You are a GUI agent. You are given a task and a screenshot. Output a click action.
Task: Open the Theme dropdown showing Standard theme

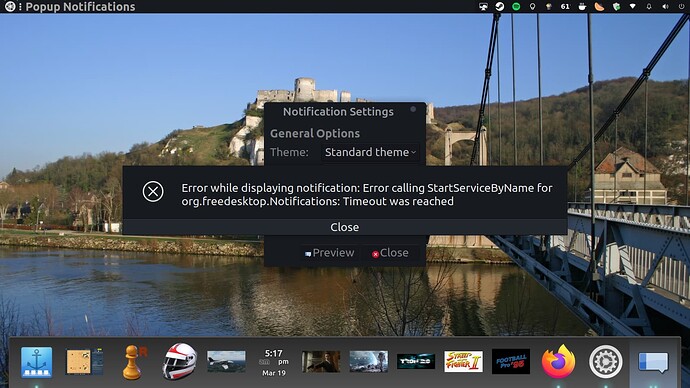370,152
